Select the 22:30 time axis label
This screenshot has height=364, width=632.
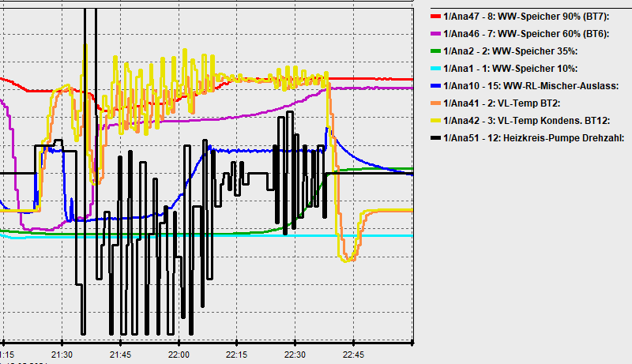point(295,355)
